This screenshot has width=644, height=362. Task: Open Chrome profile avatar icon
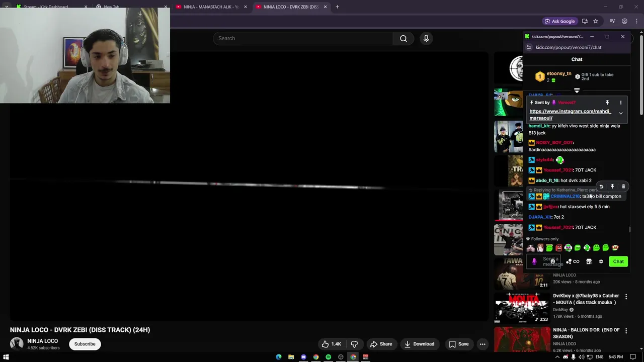tap(624, 21)
